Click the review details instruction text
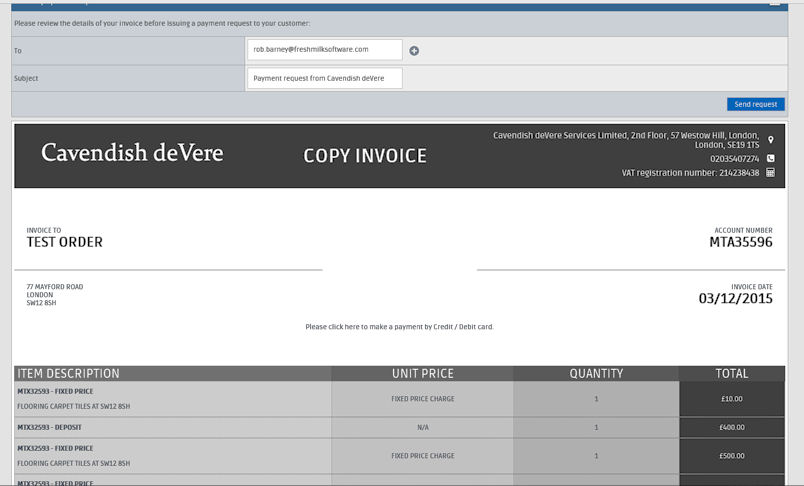Image resolution: width=804 pixels, height=486 pixels. (x=162, y=24)
